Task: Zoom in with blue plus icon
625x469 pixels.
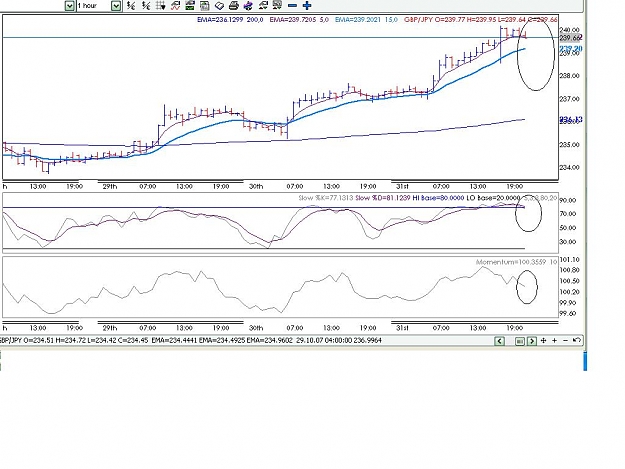Action: point(307,6)
